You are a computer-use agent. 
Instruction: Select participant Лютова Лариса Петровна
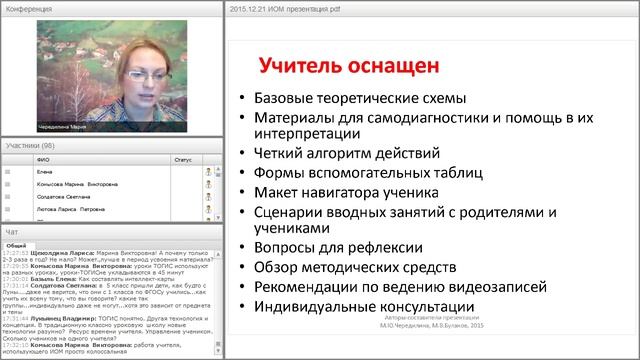(71, 209)
